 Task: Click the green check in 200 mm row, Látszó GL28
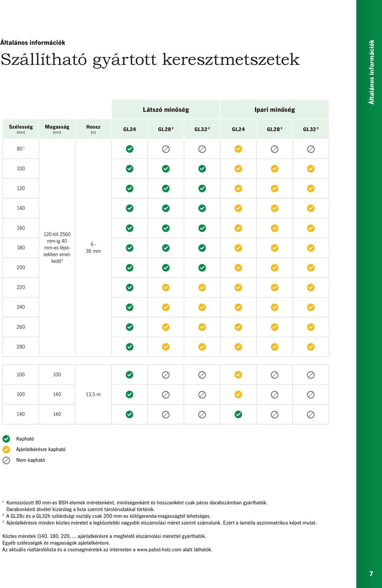click(166, 268)
